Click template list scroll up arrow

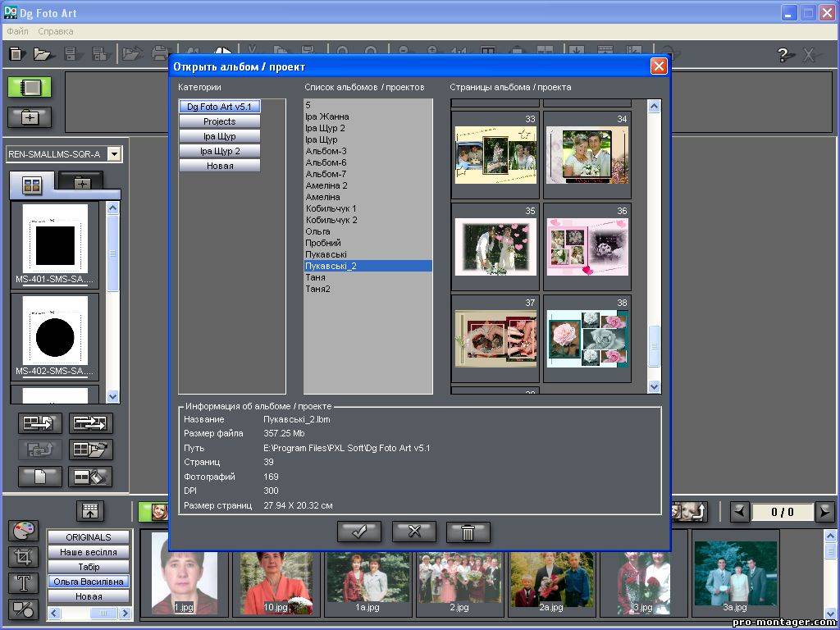[112, 208]
